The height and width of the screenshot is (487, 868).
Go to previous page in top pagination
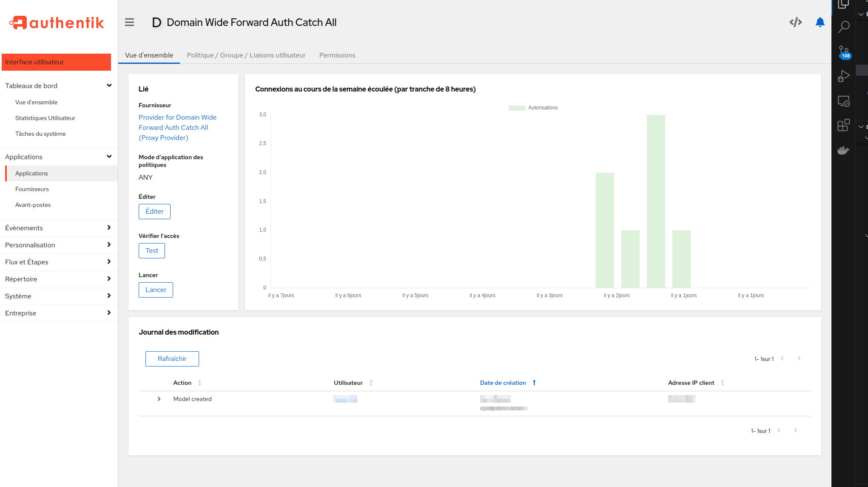click(x=782, y=358)
